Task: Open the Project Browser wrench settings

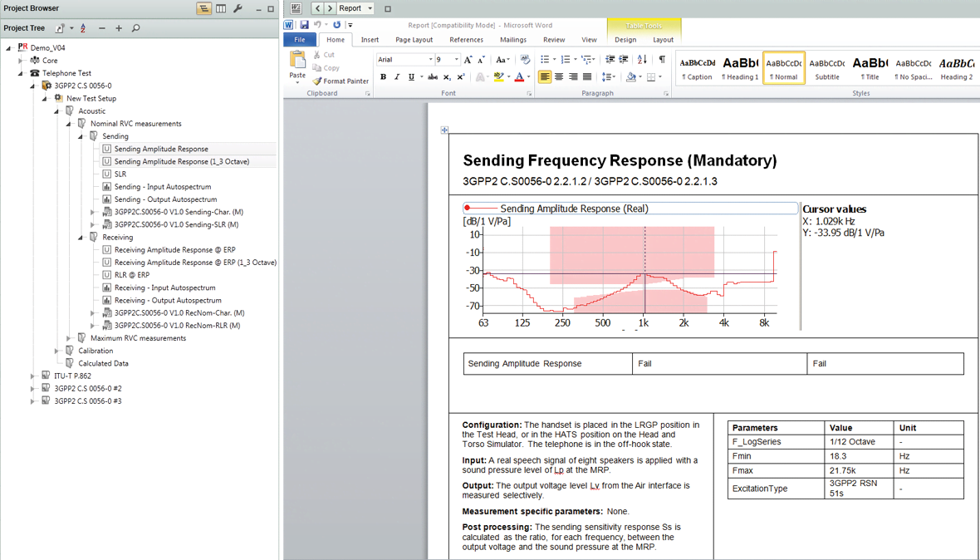Action: pyautogui.click(x=238, y=8)
